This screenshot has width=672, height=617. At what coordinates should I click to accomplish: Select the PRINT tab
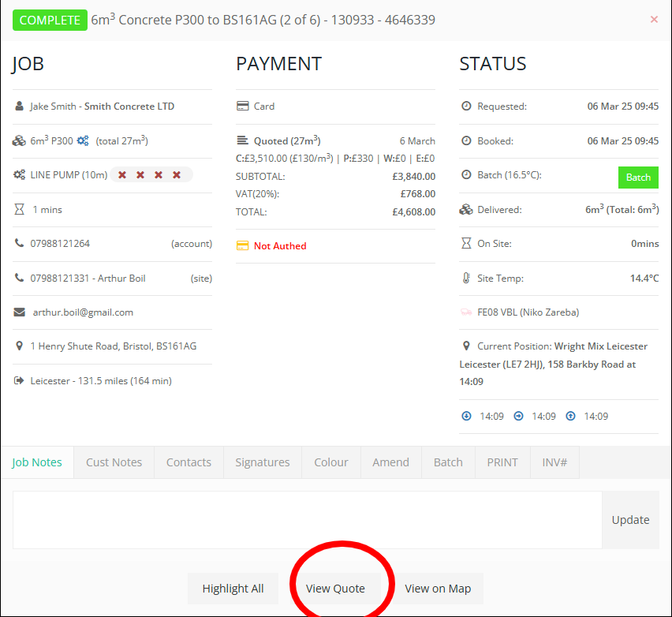pyautogui.click(x=502, y=462)
